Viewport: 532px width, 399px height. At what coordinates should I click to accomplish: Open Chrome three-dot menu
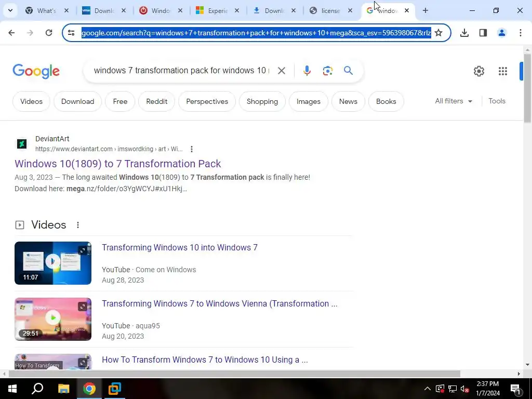pyautogui.click(x=521, y=33)
